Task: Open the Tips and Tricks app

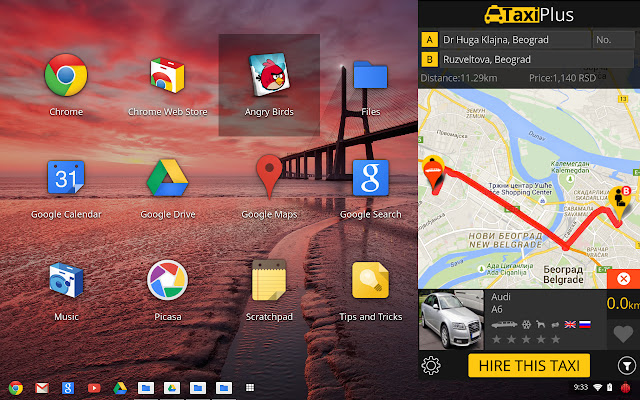Action: pyautogui.click(x=370, y=280)
